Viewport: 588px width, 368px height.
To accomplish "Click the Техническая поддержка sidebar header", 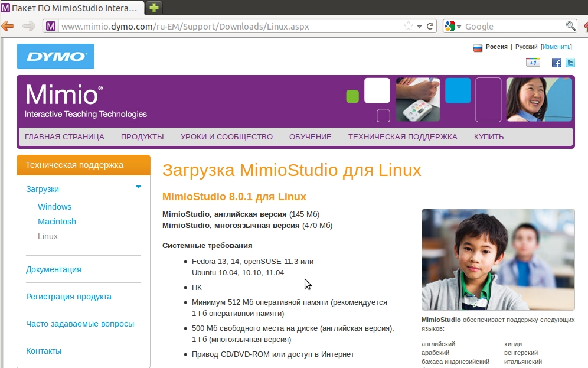I will click(83, 165).
